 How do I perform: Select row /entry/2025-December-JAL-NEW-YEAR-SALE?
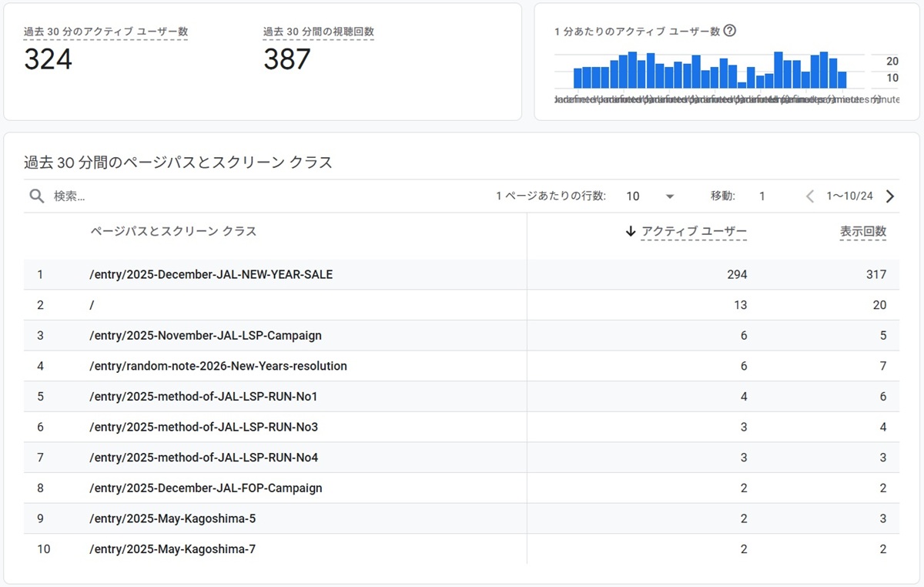[x=461, y=274]
